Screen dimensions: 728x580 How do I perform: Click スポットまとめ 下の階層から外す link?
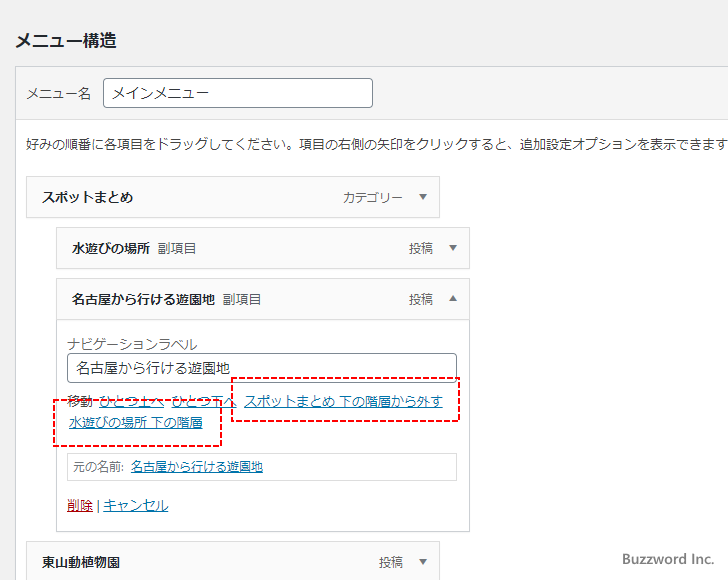[x=344, y=401]
